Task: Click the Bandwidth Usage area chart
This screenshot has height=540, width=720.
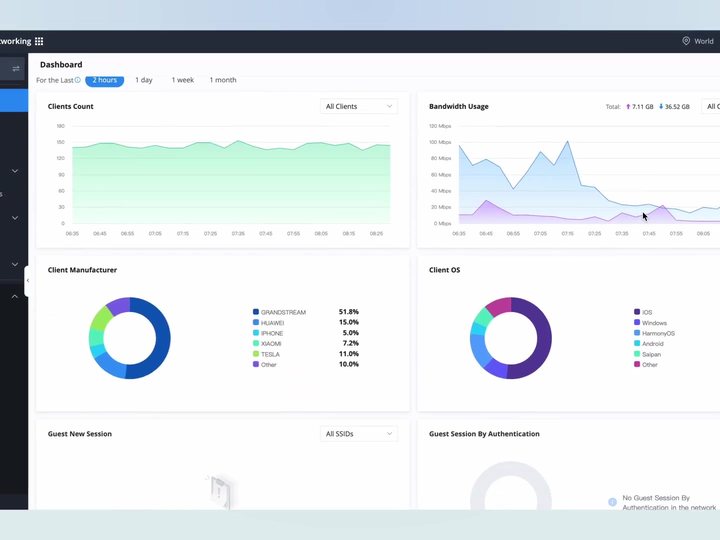Action: [590, 184]
